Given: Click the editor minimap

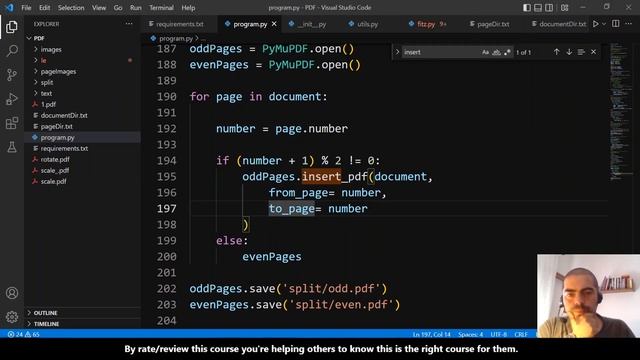Looking at the screenshot, I should coord(620,111).
